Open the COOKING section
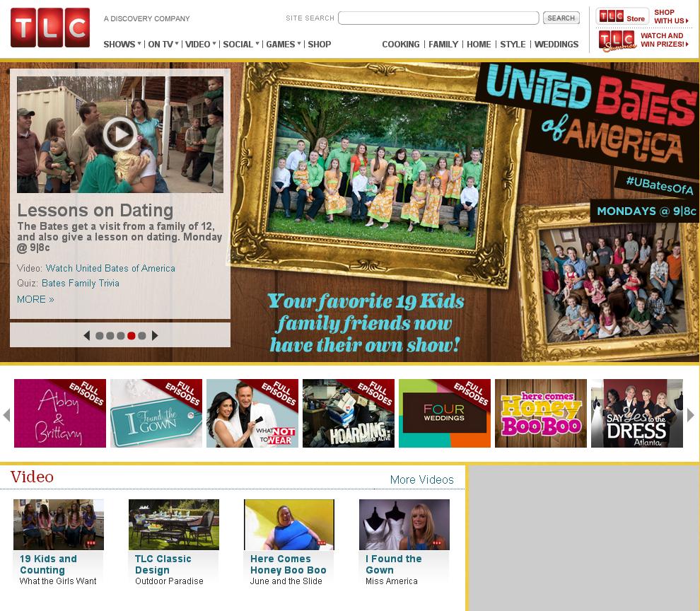Screen dimensions: 700x611 tap(400, 45)
